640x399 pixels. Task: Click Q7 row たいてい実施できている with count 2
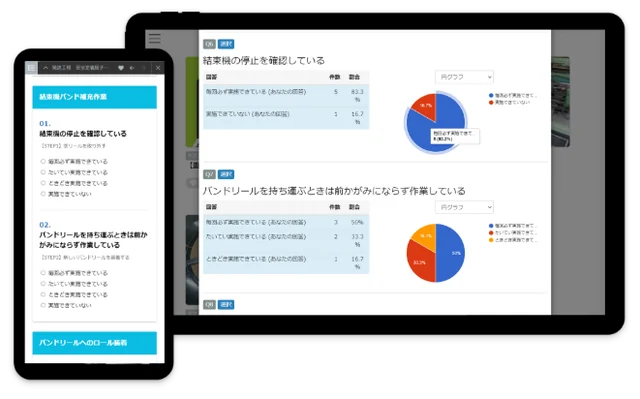tap(286, 240)
